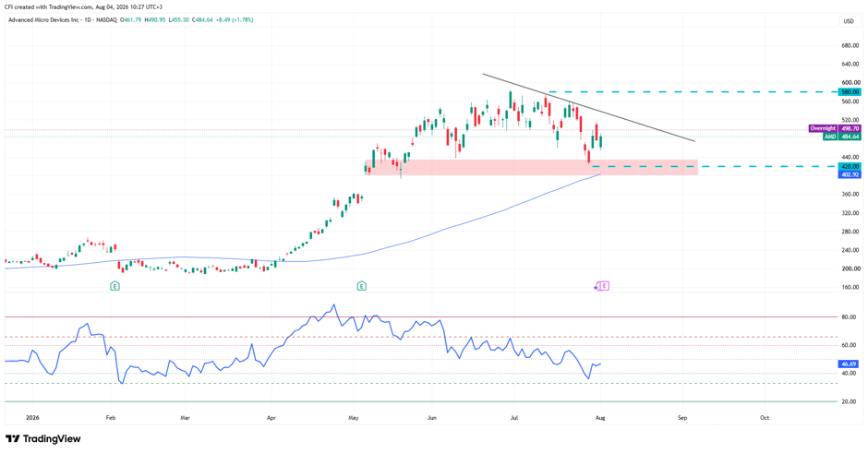The height and width of the screenshot is (453, 868).
Task: Click the Jul label on time axis
Action: point(514,418)
